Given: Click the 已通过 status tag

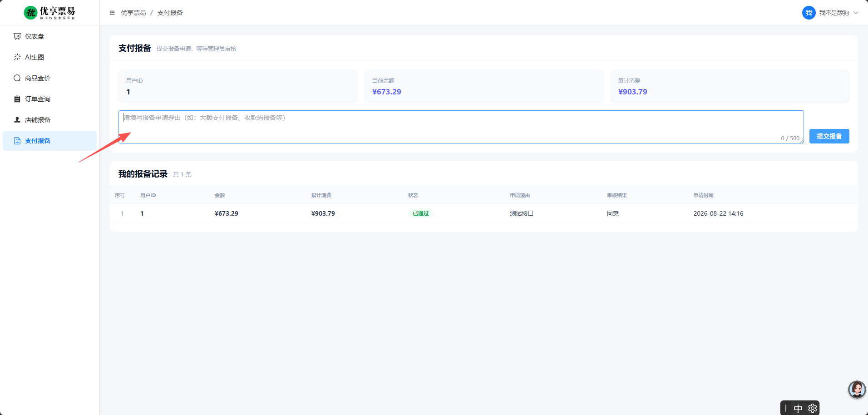Looking at the screenshot, I should 421,213.
